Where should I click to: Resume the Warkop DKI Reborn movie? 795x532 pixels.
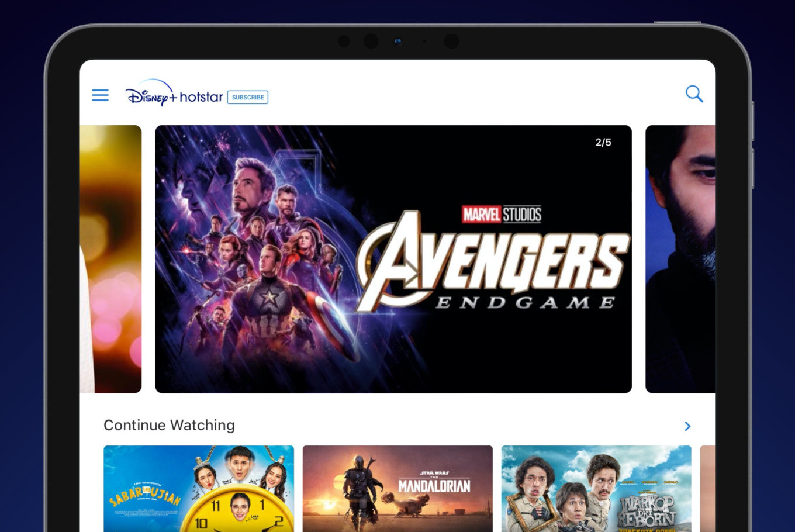click(596, 489)
